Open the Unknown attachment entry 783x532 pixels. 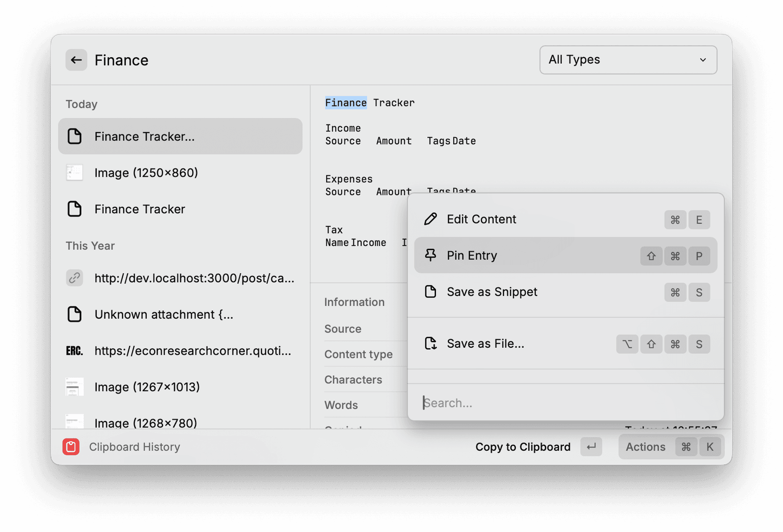click(x=164, y=315)
